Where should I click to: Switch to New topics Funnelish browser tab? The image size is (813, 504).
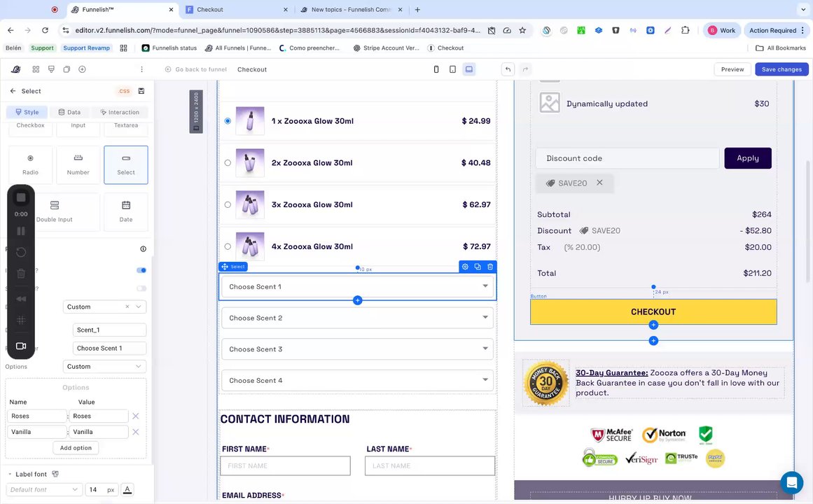[x=352, y=9]
